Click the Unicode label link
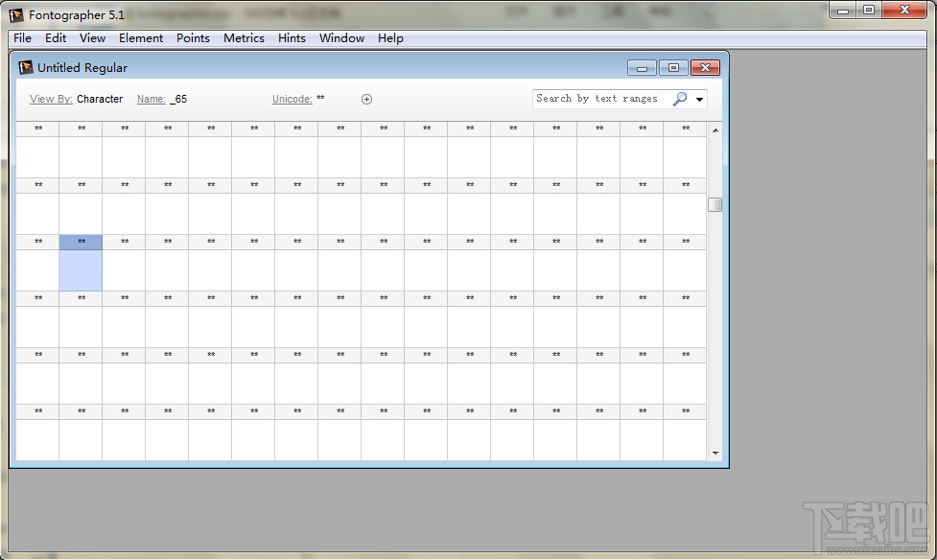 (x=293, y=99)
